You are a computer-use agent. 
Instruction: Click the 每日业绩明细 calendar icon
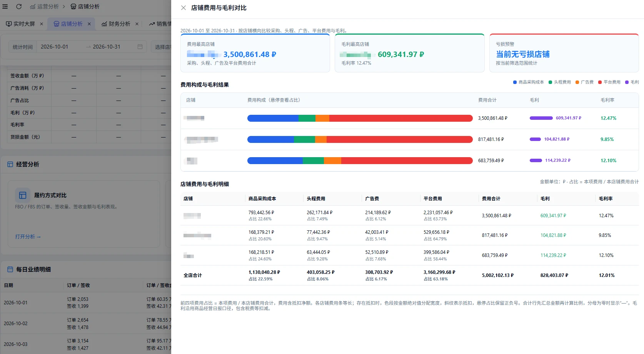10,270
